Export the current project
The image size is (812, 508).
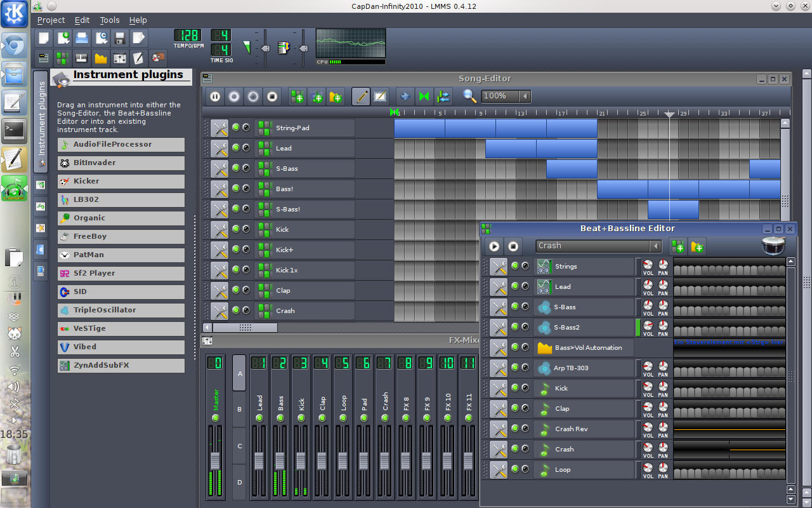coord(139,38)
